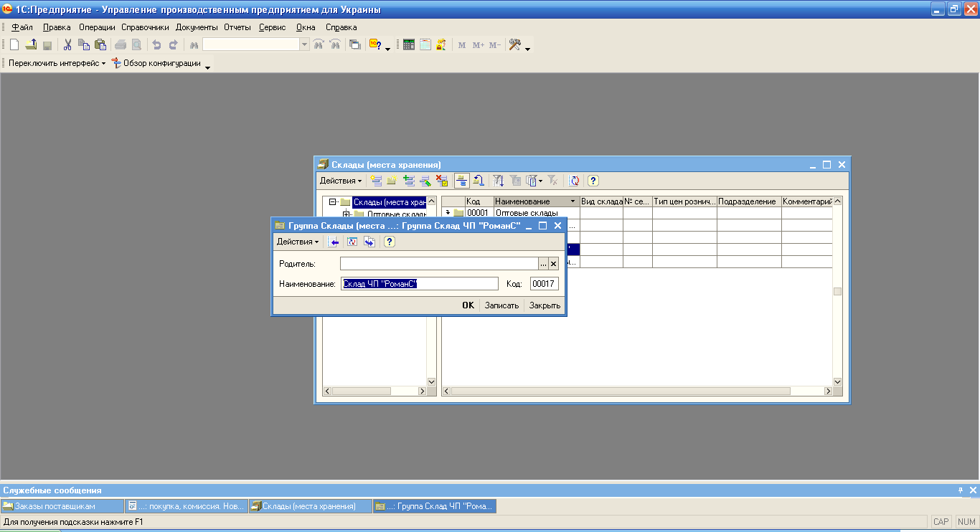Open the Справочники menu
This screenshot has height=532, width=980.
coord(145,27)
